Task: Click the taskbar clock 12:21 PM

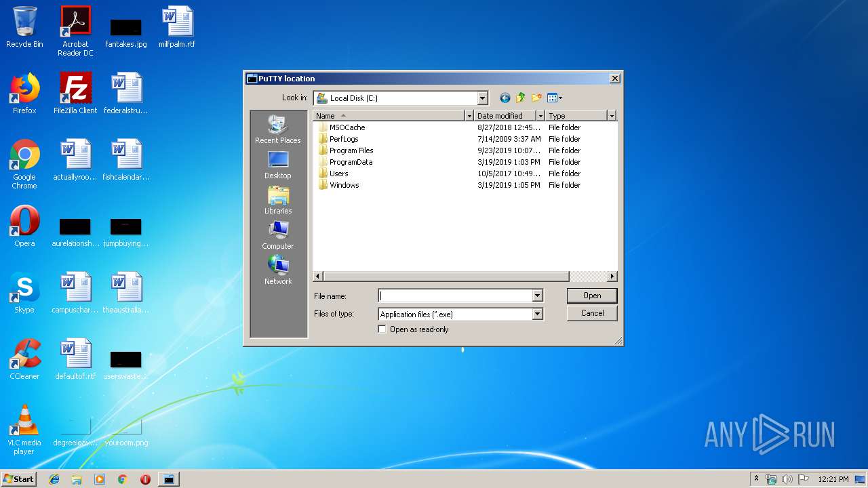Action: [833, 479]
